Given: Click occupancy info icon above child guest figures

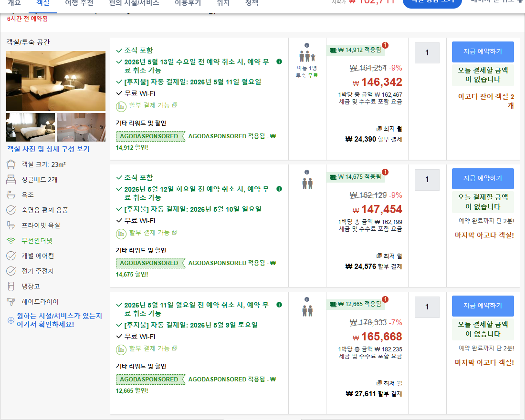Looking at the screenshot, I should click(x=307, y=45).
